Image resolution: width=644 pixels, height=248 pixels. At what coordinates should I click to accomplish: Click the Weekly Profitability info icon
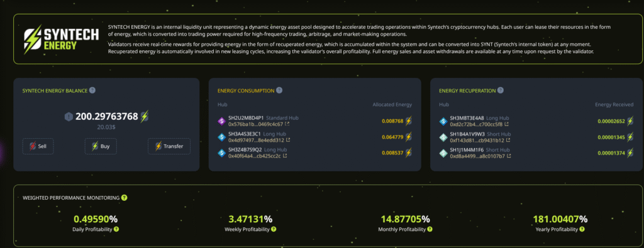click(274, 229)
